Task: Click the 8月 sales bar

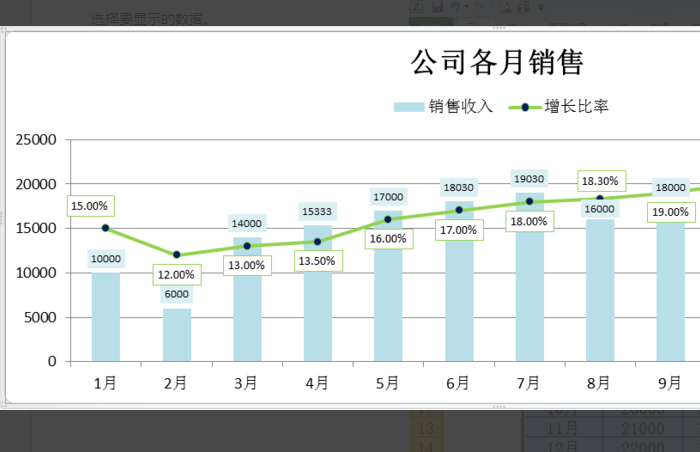Action: pos(600,290)
